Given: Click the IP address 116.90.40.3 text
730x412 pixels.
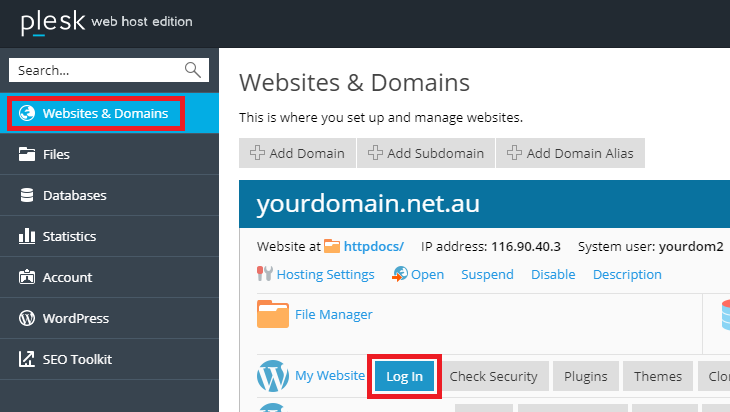Looking at the screenshot, I should tap(491, 246).
